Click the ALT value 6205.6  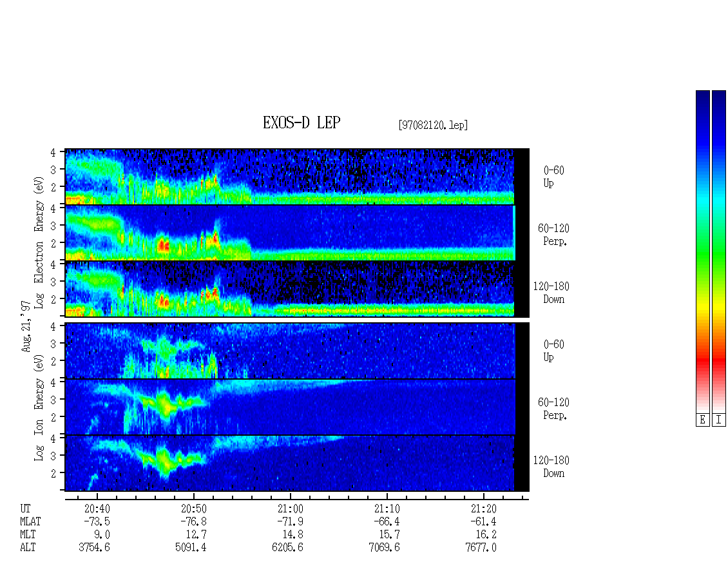pyautogui.click(x=287, y=548)
